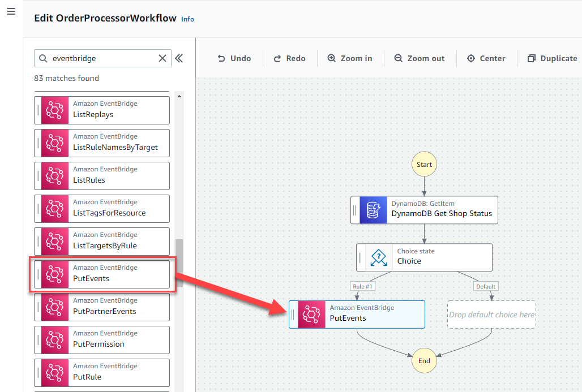The height and width of the screenshot is (392, 582).
Task: Click drag handle of DynamoDB state
Action: point(354,210)
